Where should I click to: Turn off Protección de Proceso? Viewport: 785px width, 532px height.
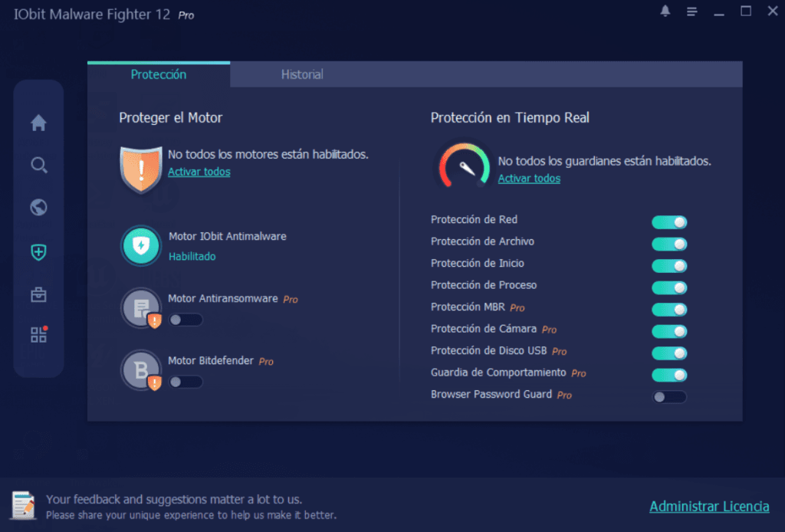pos(669,287)
